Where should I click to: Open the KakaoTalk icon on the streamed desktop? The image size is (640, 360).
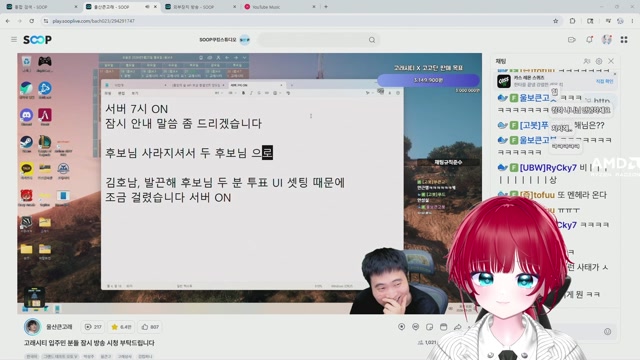pyautogui.click(x=27, y=169)
